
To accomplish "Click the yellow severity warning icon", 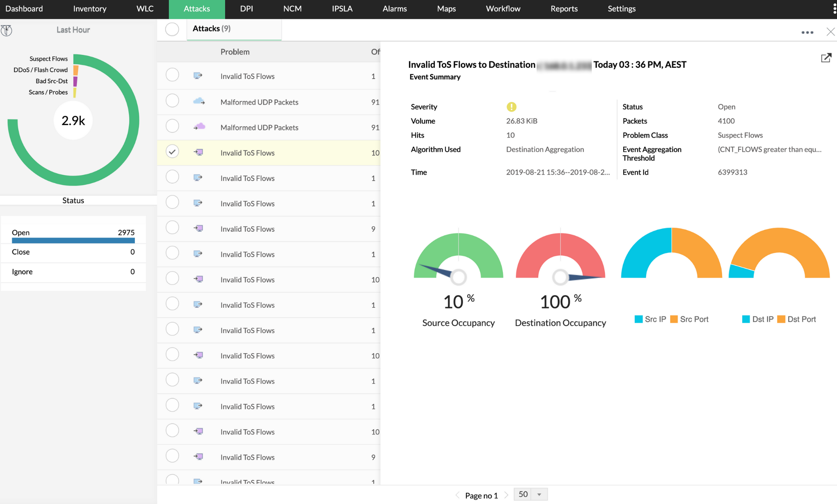I will coord(511,107).
